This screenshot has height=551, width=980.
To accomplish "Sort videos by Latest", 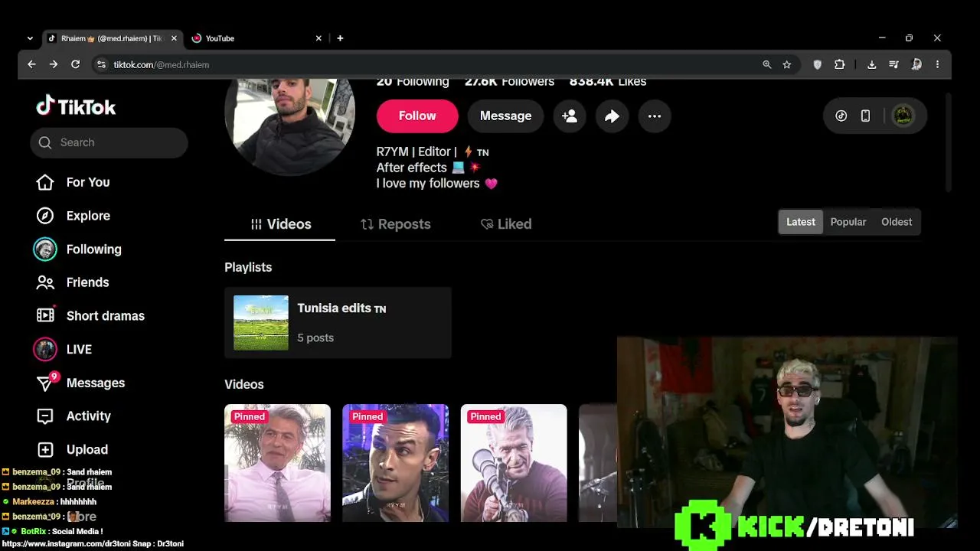I will [x=801, y=222].
